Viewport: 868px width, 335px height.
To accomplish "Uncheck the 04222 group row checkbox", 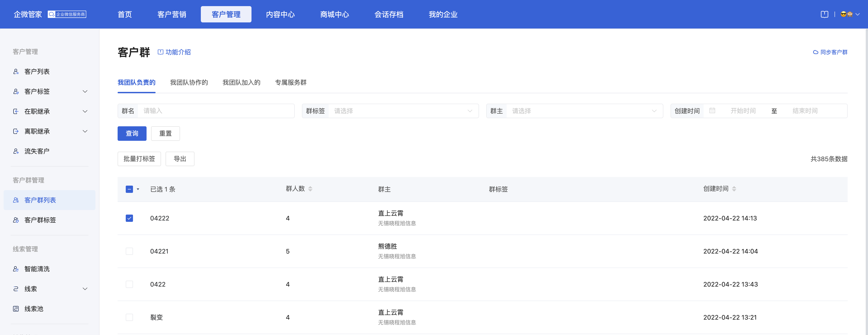I will (x=129, y=218).
